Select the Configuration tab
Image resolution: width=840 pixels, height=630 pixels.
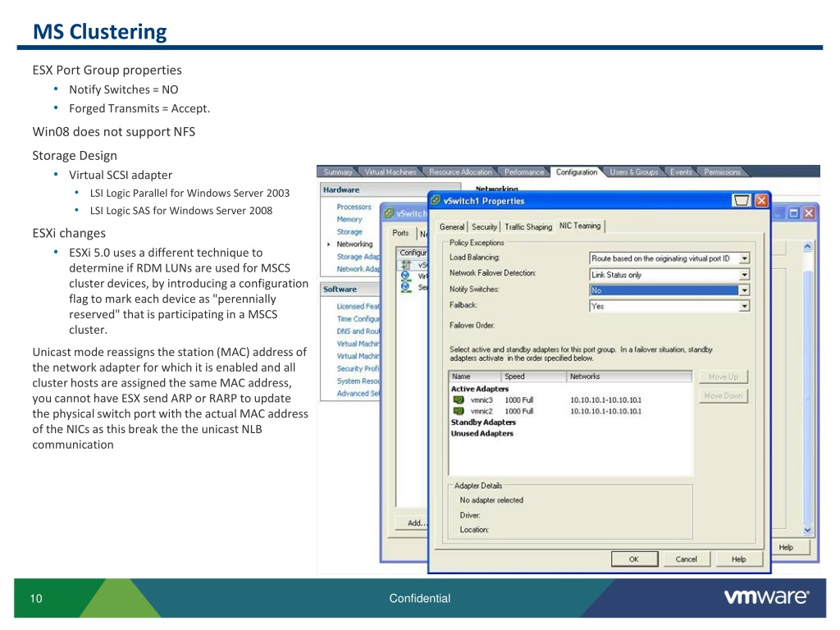click(x=577, y=172)
